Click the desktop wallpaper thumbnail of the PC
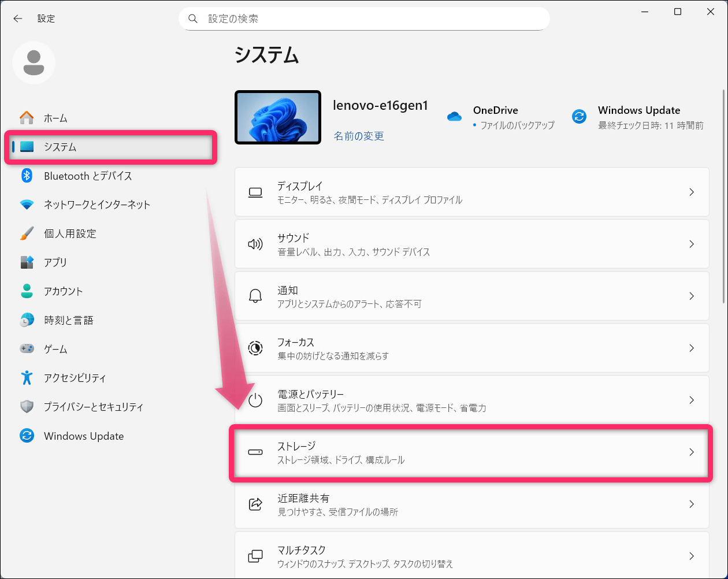 click(x=277, y=117)
